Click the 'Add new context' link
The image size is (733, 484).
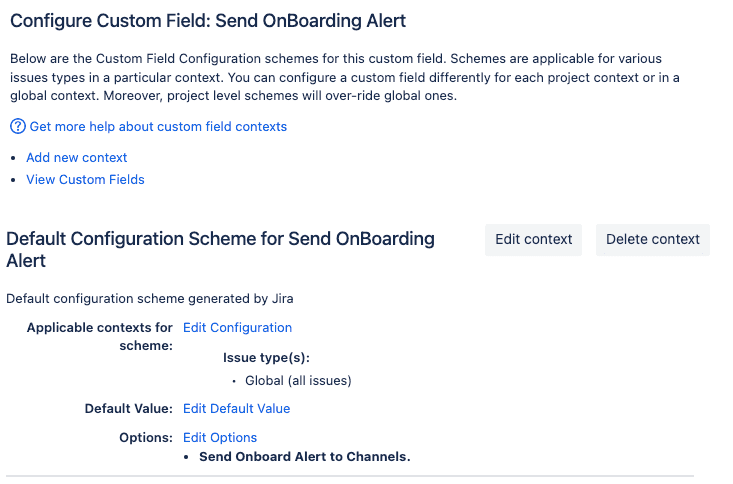(x=77, y=158)
